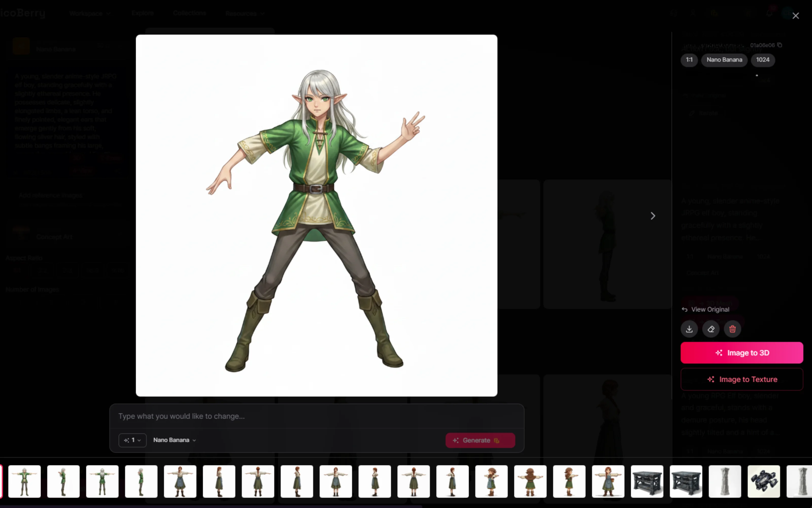Copy the image ID 01a06e06
Screen dimensions: 812x508
click(x=780, y=45)
